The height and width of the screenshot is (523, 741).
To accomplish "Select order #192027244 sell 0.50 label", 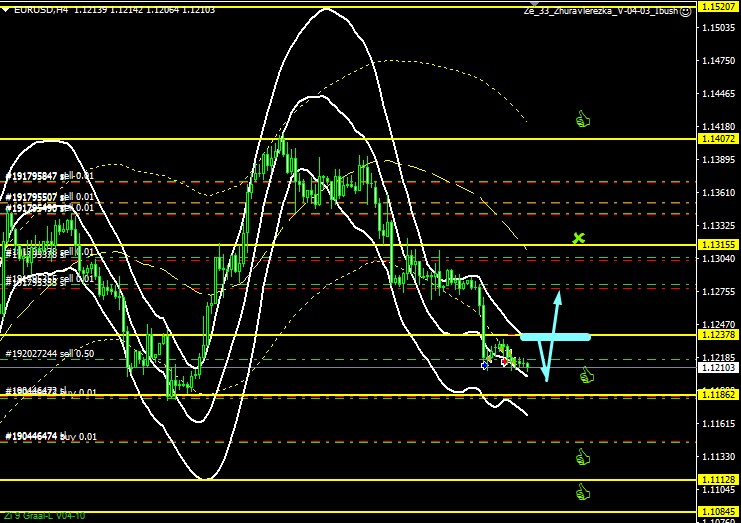I will pyautogui.click(x=50, y=354).
